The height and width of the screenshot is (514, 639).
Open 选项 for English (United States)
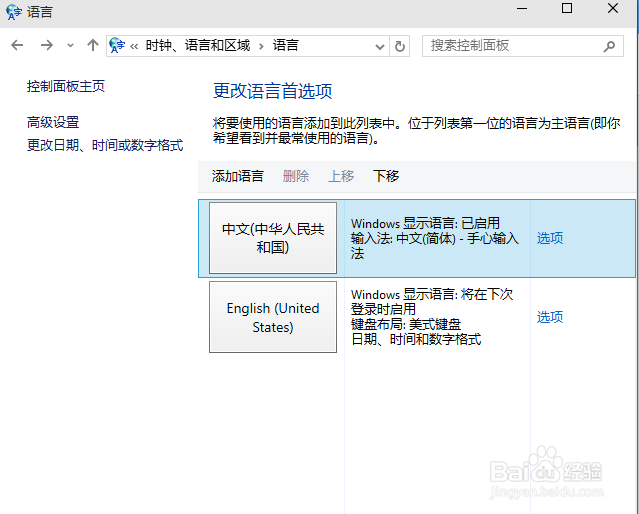[550, 317]
